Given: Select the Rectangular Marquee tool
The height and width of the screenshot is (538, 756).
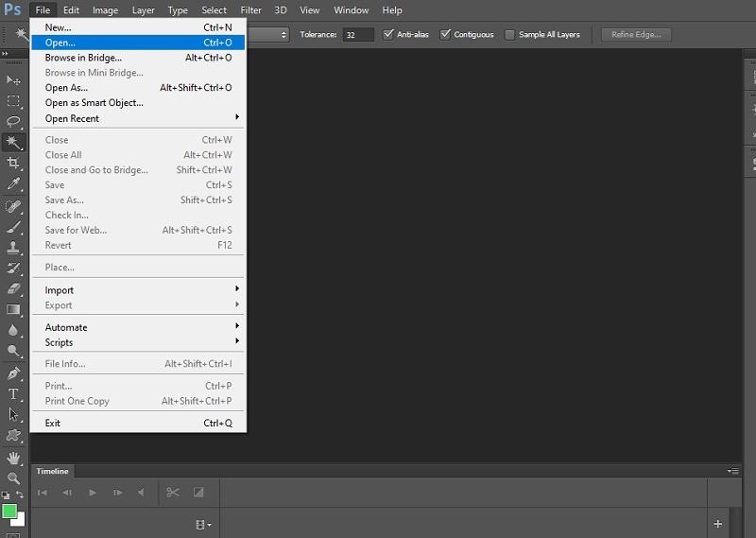Looking at the screenshot, I should tap(13, 100).
